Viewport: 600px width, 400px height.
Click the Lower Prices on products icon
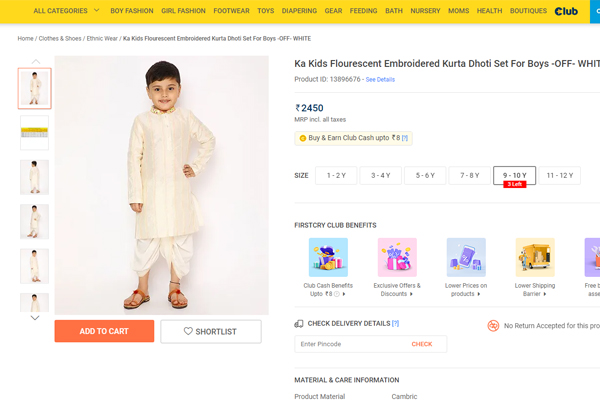click(x=465, y=257)
